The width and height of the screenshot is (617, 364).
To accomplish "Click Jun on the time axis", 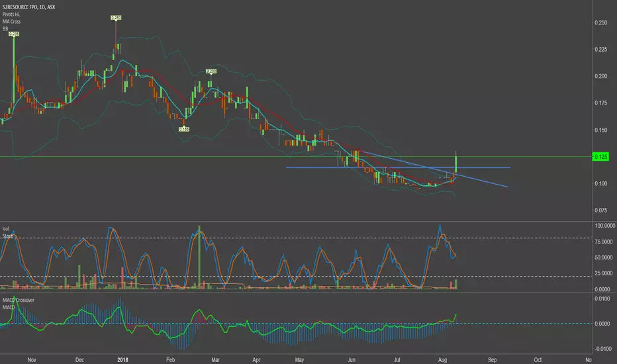I will [352, 359].
